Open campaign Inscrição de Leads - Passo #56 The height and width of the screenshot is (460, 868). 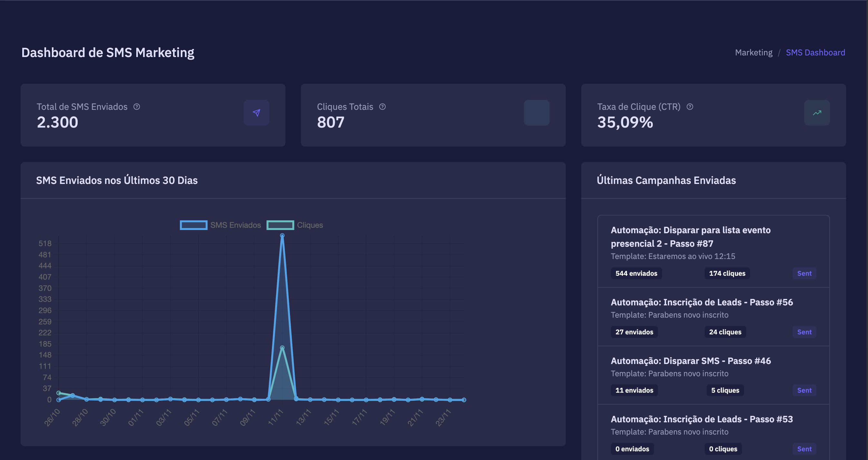pyautogui.click(x=701, y=302)
